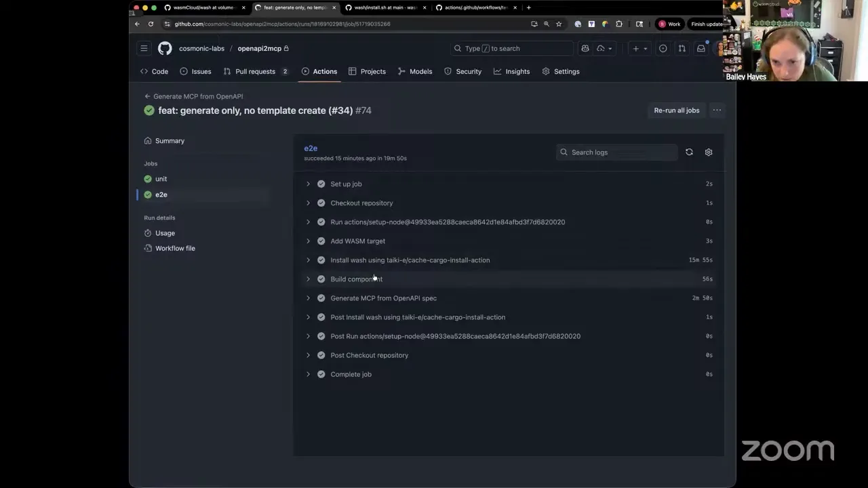Screen dimensions: 868x488
Task: Open the Models repository tab
Action: click(415, 71)
